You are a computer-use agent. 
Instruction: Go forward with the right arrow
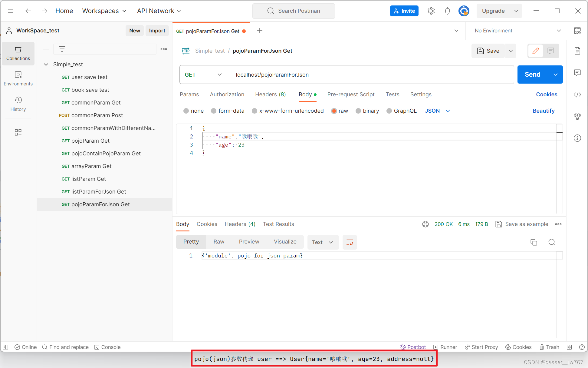pyautogui.click(x=44, y=11)
